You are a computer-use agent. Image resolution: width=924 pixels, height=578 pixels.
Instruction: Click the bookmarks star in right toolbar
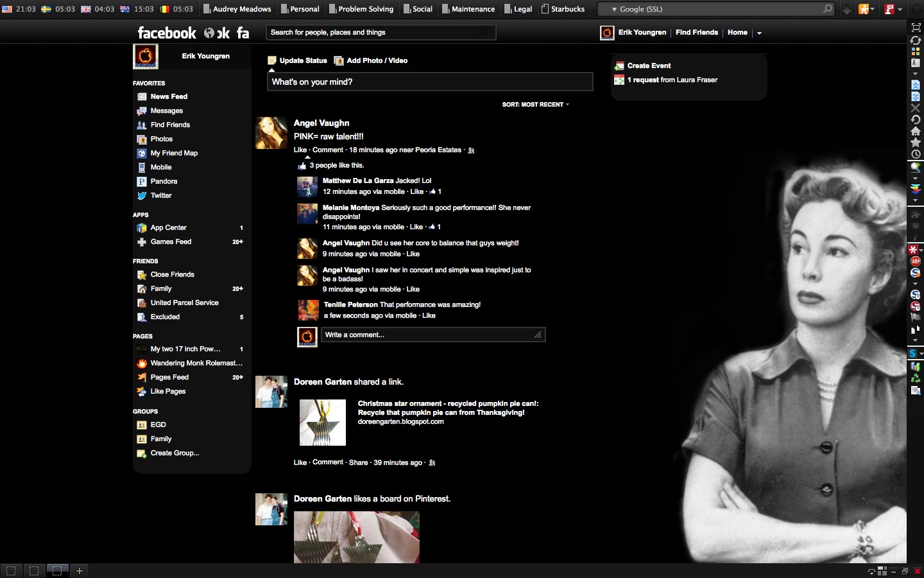pos(916,143)
